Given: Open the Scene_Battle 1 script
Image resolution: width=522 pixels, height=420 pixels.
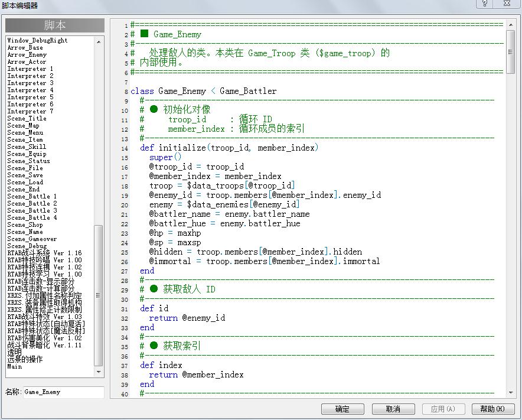Looking at the screenshot, I should (32, 197).
